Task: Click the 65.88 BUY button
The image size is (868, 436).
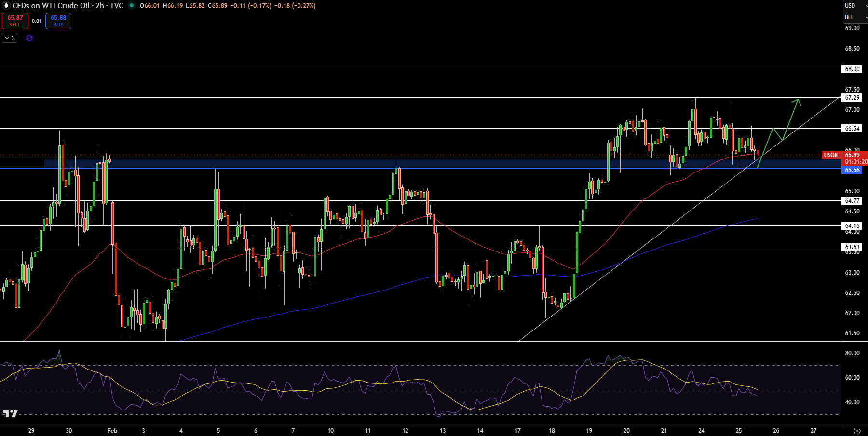Action: pos(58,21)
